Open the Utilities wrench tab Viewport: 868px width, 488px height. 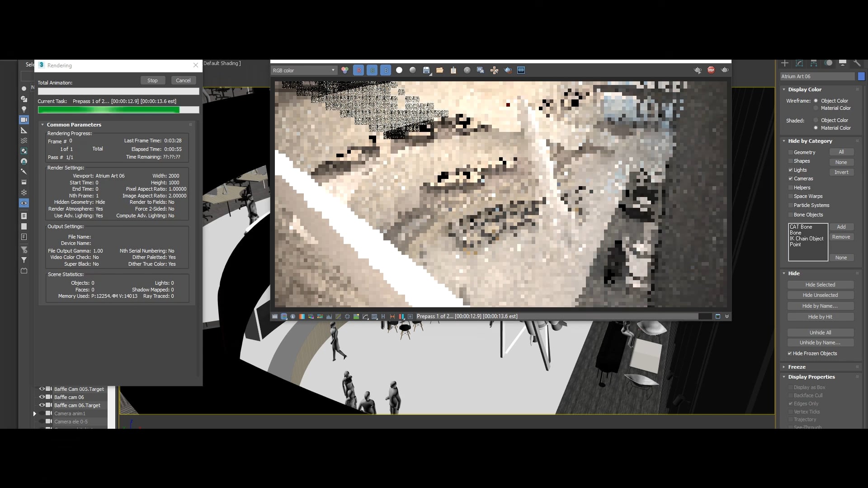[857, 63]
